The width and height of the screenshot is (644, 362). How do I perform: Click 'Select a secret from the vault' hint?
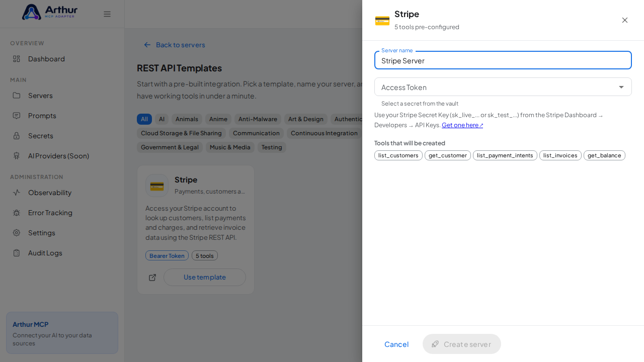[420, 104]
